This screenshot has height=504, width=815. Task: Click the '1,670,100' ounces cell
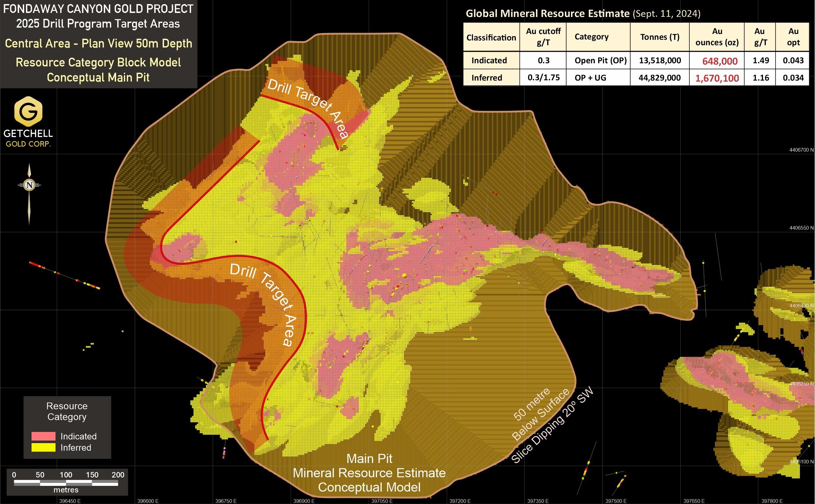pos(717,78)
